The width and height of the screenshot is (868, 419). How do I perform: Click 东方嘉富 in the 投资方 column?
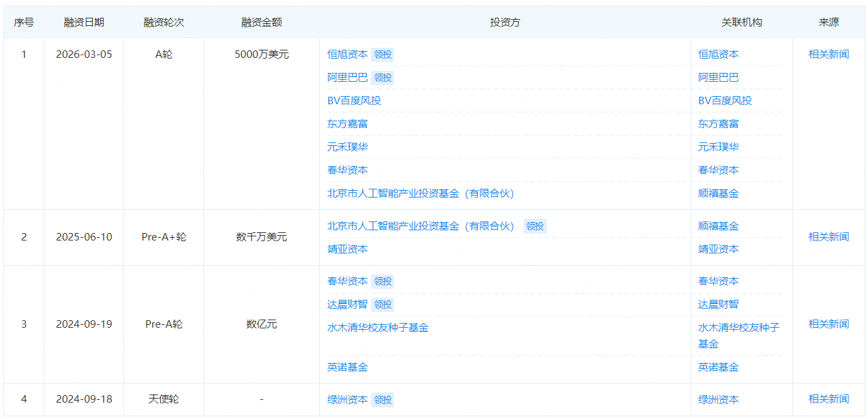click(347, 124)
